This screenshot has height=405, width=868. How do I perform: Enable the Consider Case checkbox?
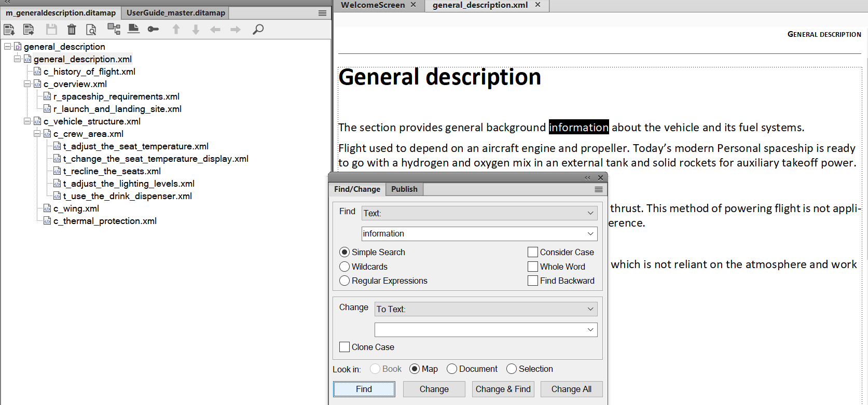coord(533,252)
